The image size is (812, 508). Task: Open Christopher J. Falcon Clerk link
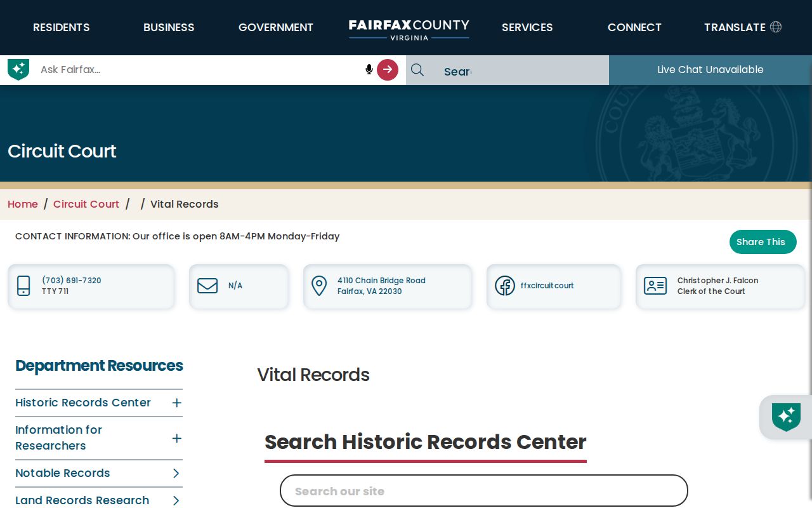[717, 286]
